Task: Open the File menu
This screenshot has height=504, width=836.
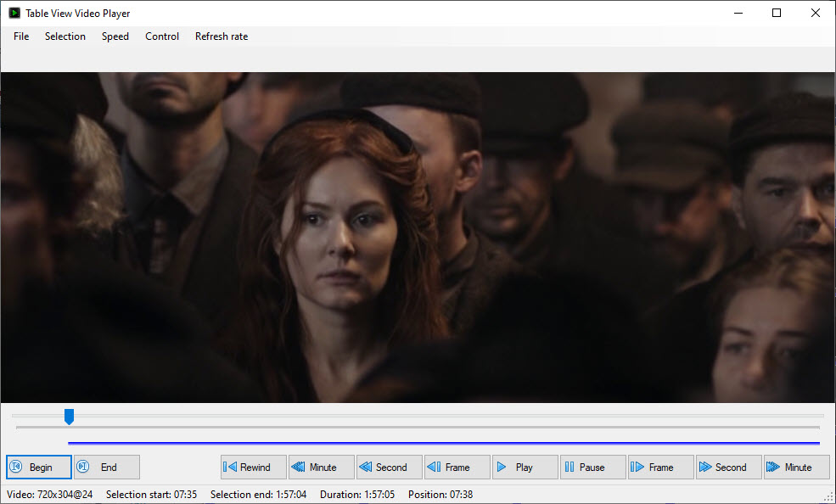Action: point(21,36)
